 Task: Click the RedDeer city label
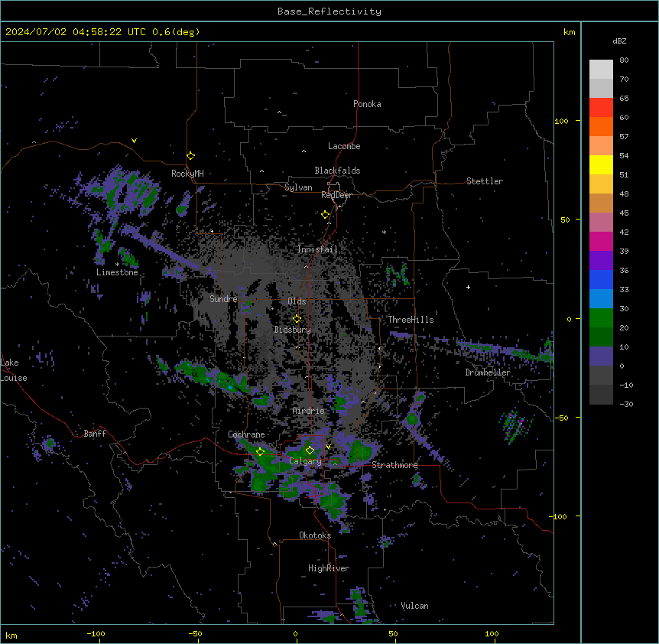point(336,195)
